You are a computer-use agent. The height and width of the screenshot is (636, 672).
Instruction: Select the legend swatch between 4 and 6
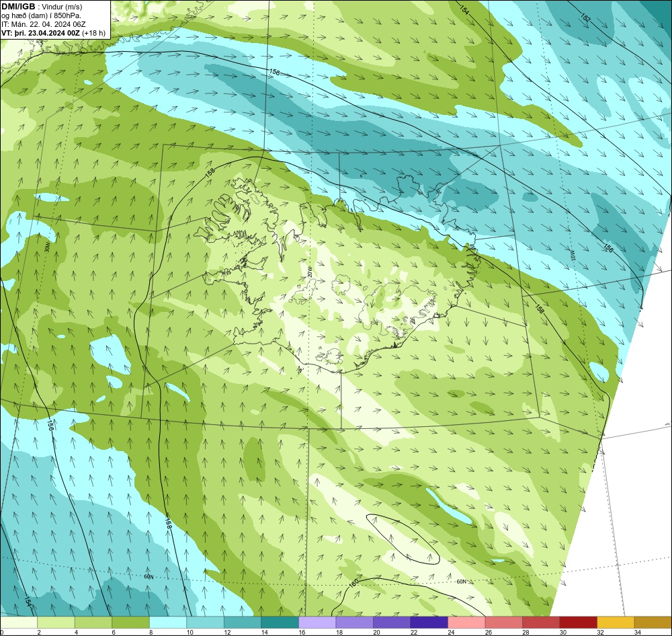tap(93, 623)
